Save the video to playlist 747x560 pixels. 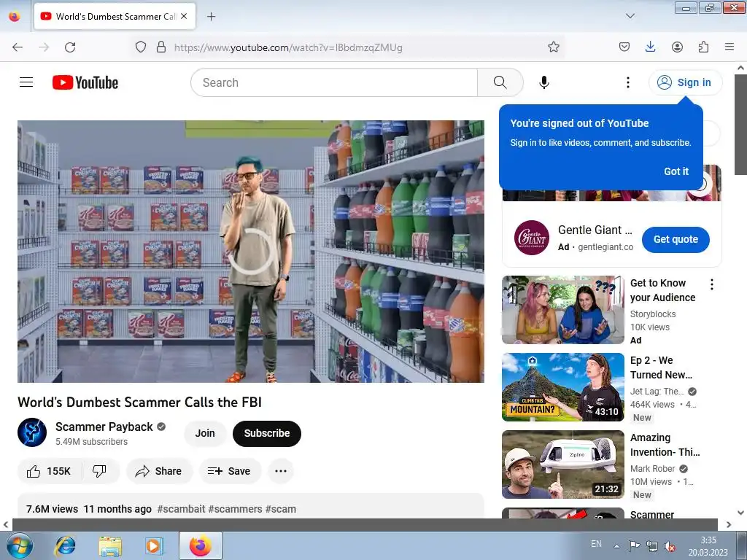(230, 471)
